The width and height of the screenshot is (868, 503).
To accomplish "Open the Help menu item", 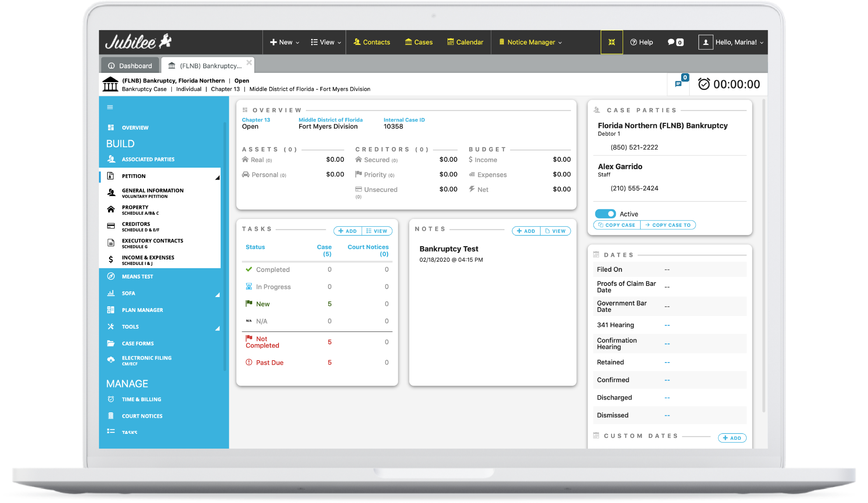I will click(641, 42).
